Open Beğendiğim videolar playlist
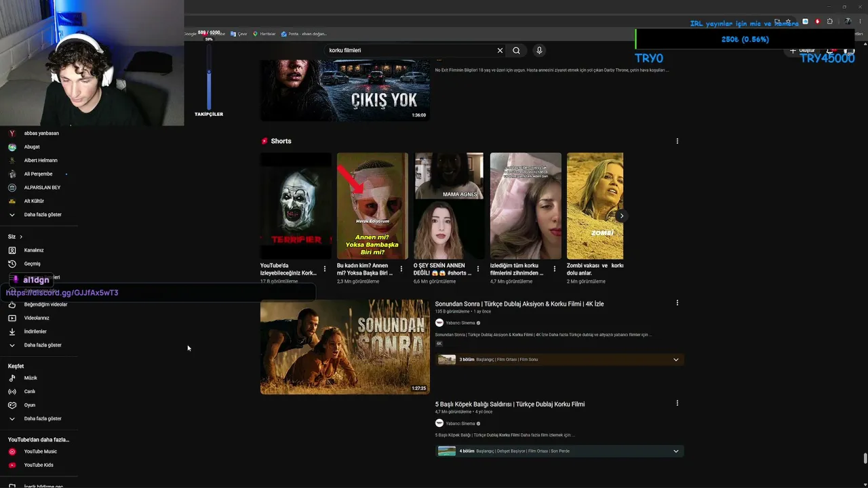 [45, 304]
